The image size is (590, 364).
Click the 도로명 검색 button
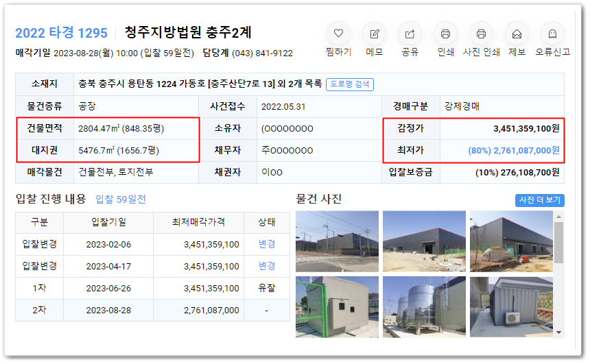coord(350,84)
